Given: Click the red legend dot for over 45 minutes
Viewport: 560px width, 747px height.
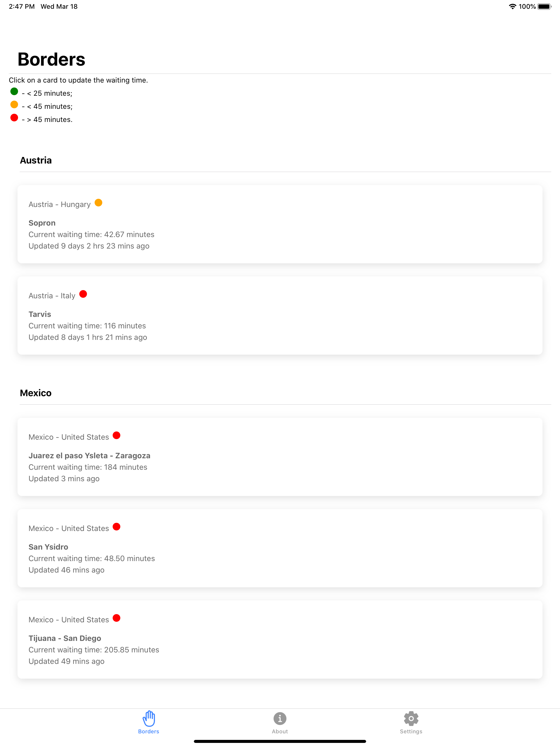Looking at the screenshot, I should [14, 118].
